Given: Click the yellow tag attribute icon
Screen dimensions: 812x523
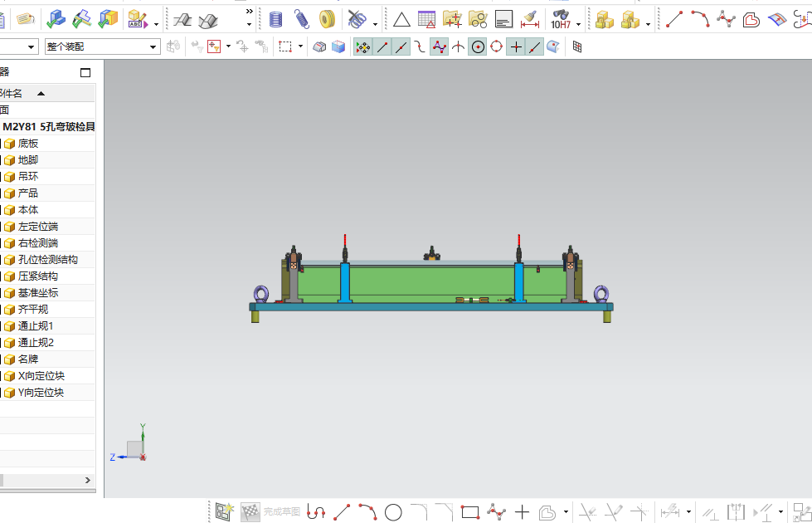Looking at the screenshot, I should (26, 20).
